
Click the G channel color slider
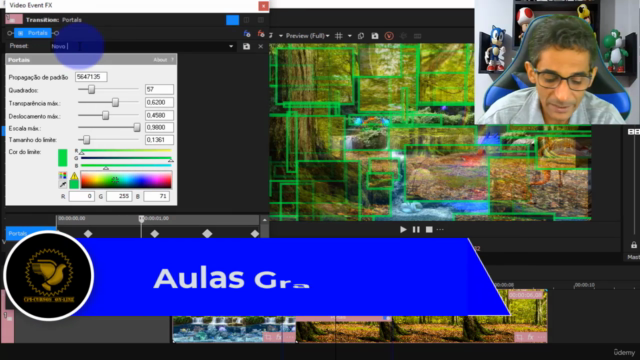tap(126, 158)
